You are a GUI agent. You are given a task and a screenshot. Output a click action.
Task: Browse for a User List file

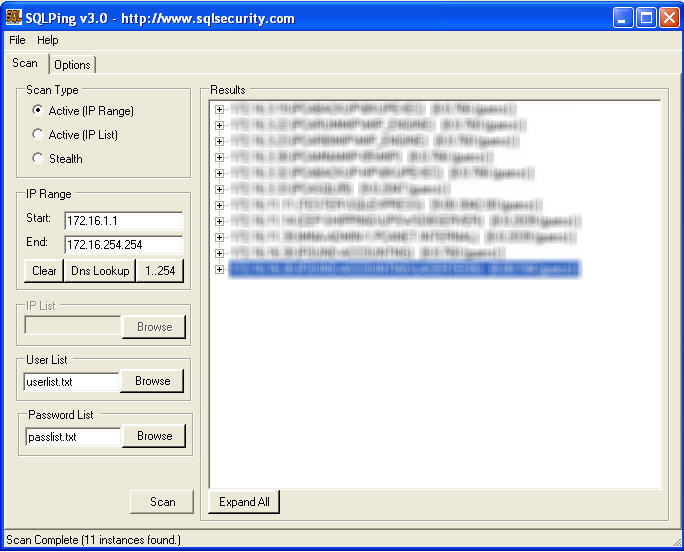[x=153, y=381]
